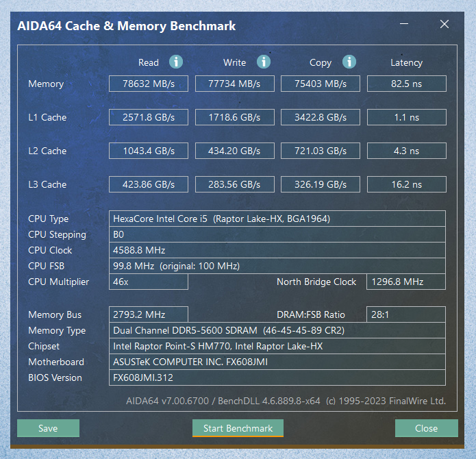Select L3 Cache latency 16.2 ns
The height and width of the screenshot is (459, 476).
407,184
